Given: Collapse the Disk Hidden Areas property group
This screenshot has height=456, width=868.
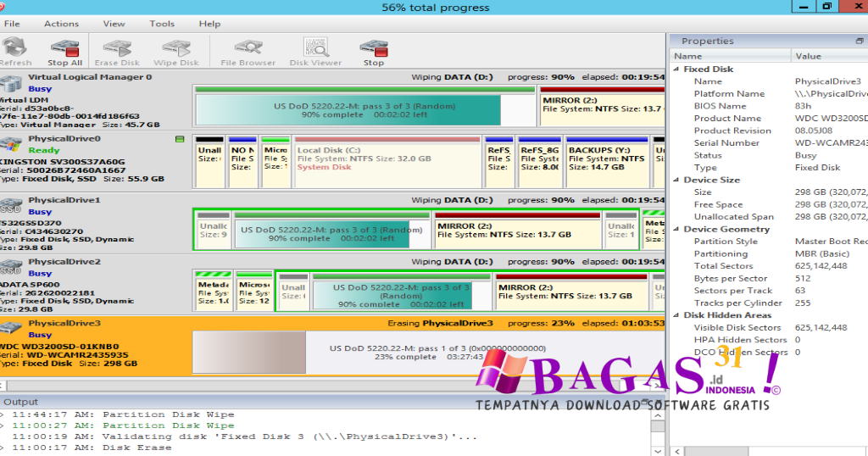Looking at the screenshot, I should point(676,315).
